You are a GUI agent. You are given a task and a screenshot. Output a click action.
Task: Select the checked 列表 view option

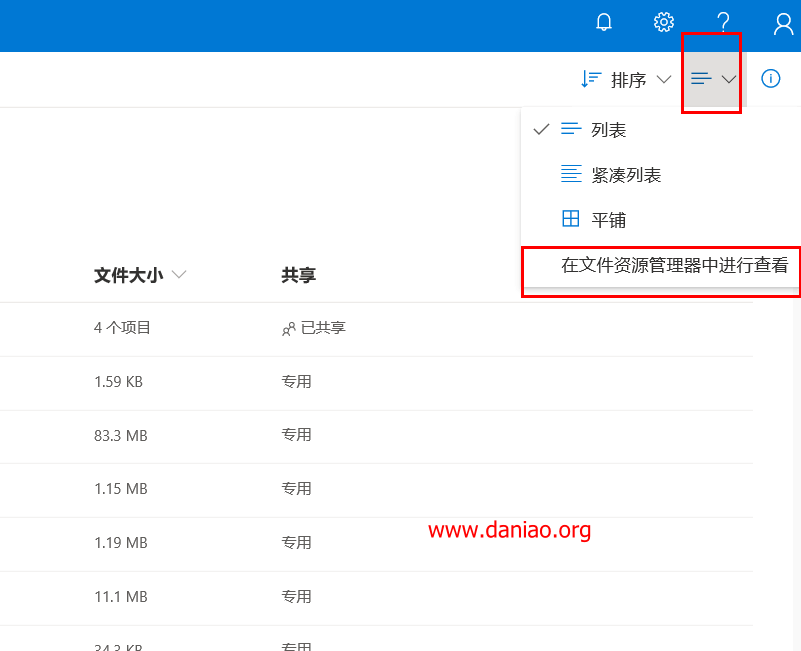click(608, 130)
